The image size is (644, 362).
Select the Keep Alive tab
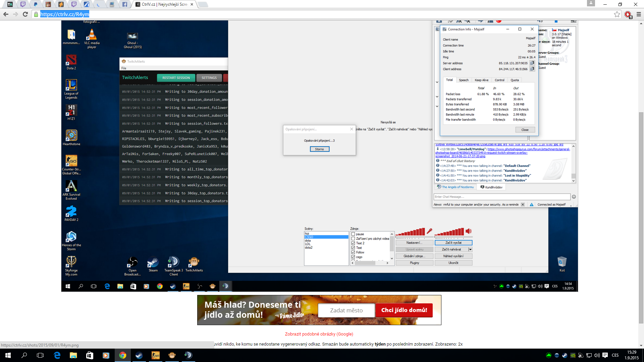(481, 80)
